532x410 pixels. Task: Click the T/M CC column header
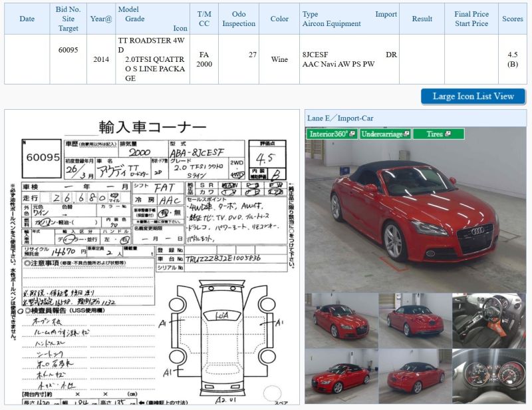pos(204,19)
